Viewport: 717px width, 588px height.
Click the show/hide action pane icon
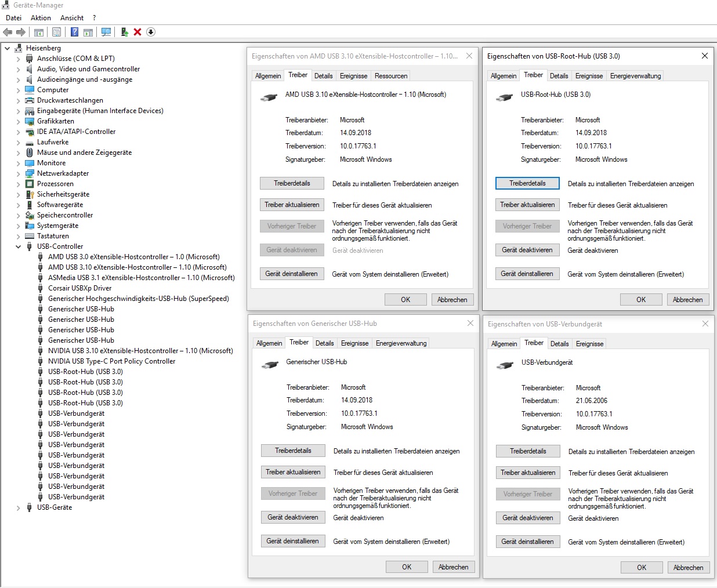(88, 32)
